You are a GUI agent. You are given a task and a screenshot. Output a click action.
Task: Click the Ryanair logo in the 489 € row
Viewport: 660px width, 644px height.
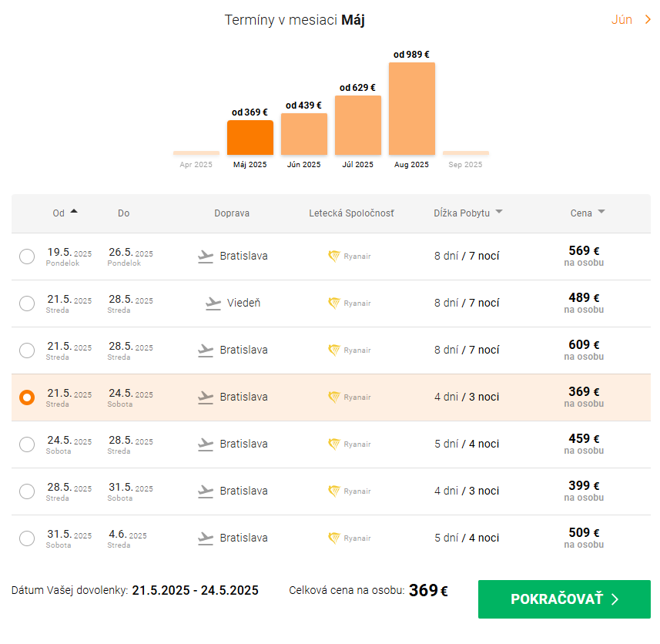(334, 304)
